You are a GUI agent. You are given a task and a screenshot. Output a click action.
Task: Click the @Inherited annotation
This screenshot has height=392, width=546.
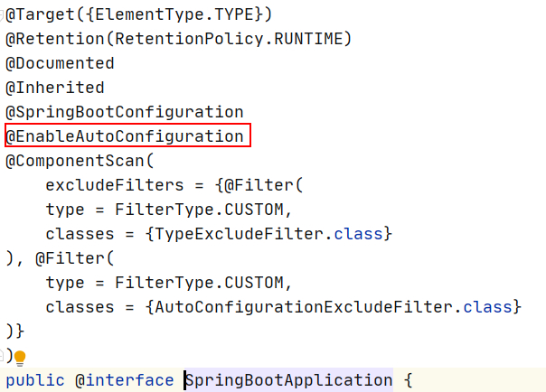tap(55, 89)
